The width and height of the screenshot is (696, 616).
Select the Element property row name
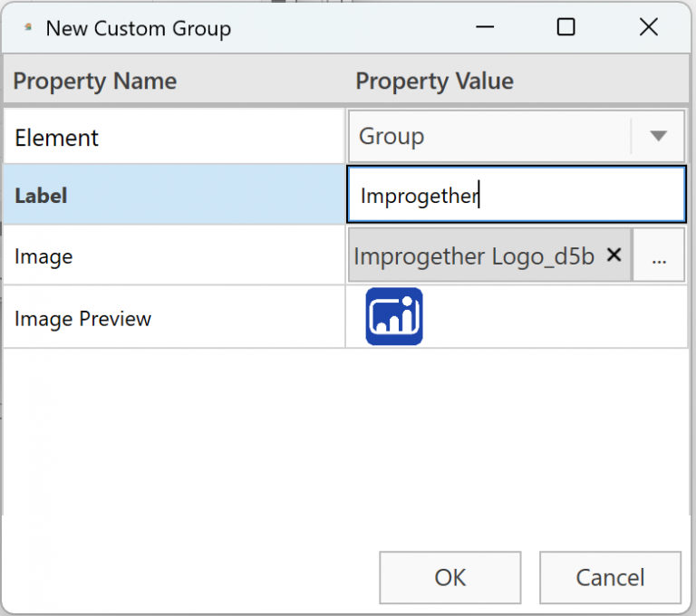(56, 138)
